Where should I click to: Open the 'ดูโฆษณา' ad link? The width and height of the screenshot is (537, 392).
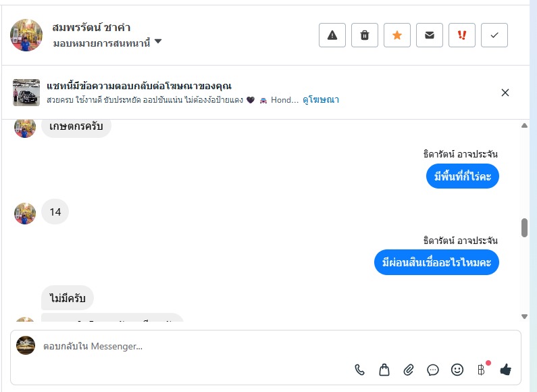tap(321, 100)
